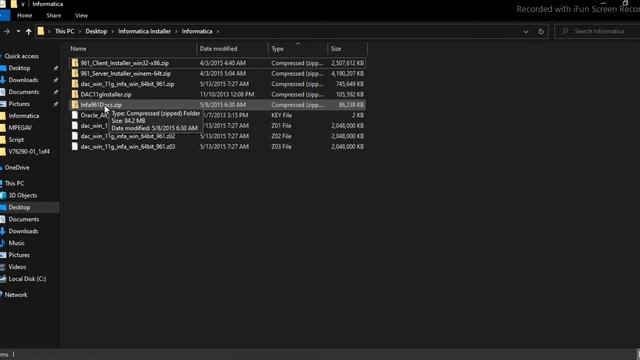The height and width of the screenshot is (360, 640).
Task: Select highlighted Desktop under This PC
Action: [19, 207]
